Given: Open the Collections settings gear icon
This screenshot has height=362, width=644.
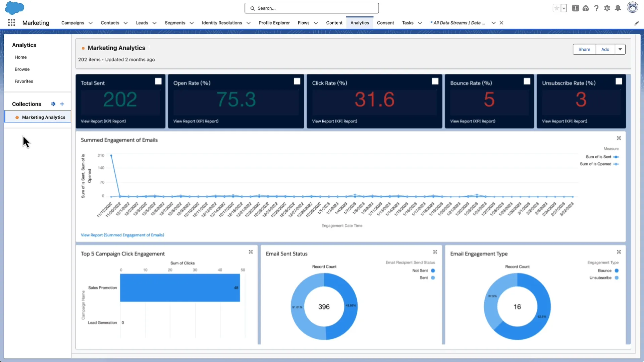Looking at the screenshot, I should [53, 104].
